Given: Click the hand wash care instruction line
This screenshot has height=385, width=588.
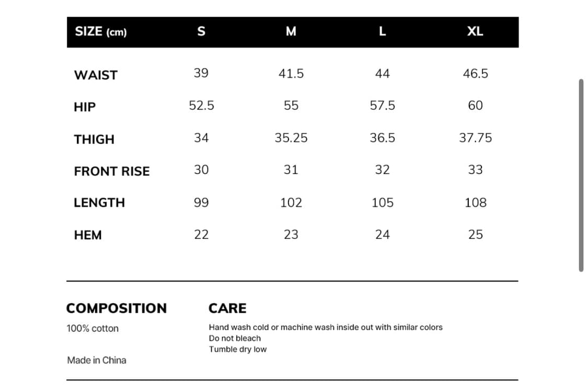Looking at the screenshot, I should pos(326,328).
